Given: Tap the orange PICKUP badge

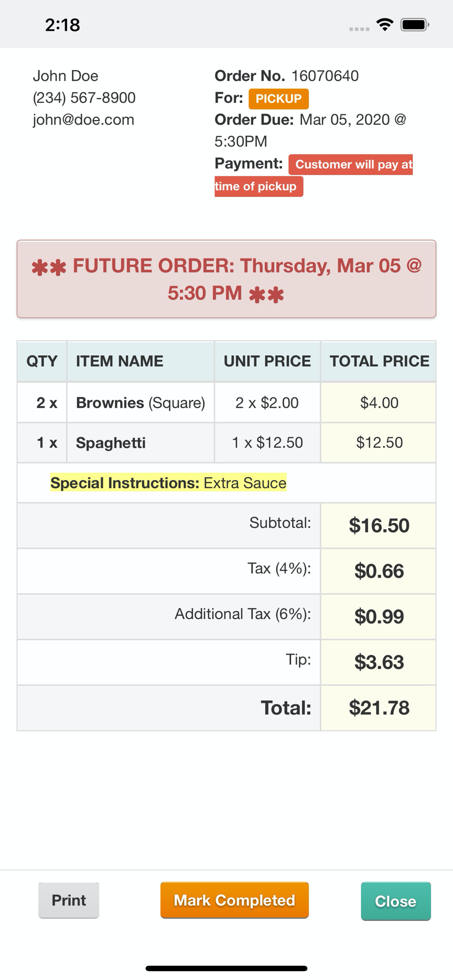Looking at the screenshot, I should tap(278, 98).
